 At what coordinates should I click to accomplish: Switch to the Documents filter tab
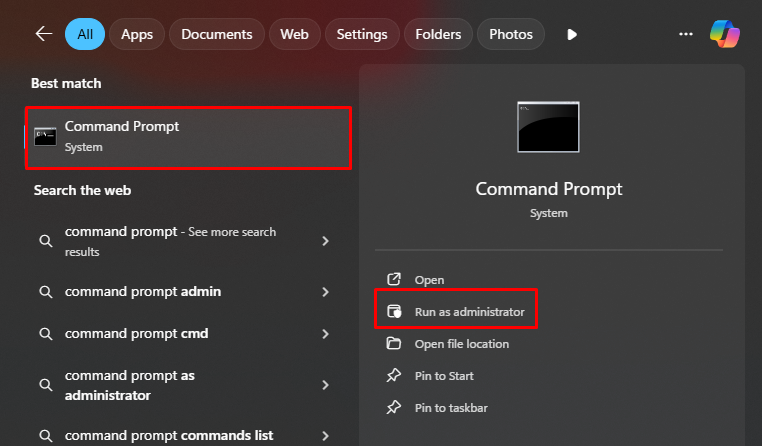click(x=217, y=34)
